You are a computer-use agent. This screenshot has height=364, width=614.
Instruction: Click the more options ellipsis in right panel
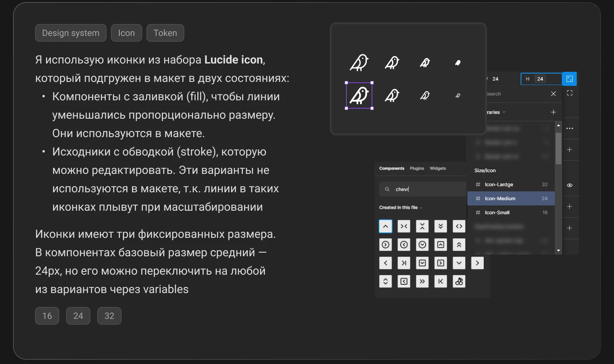coord(570,128)
